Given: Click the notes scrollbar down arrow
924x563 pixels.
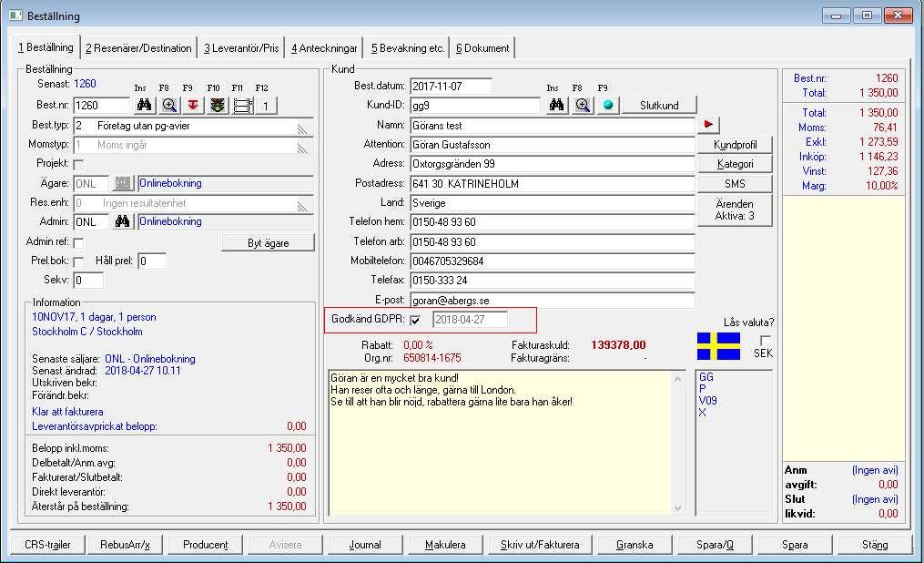Looking at the screenshot, I should pos(677,508).
